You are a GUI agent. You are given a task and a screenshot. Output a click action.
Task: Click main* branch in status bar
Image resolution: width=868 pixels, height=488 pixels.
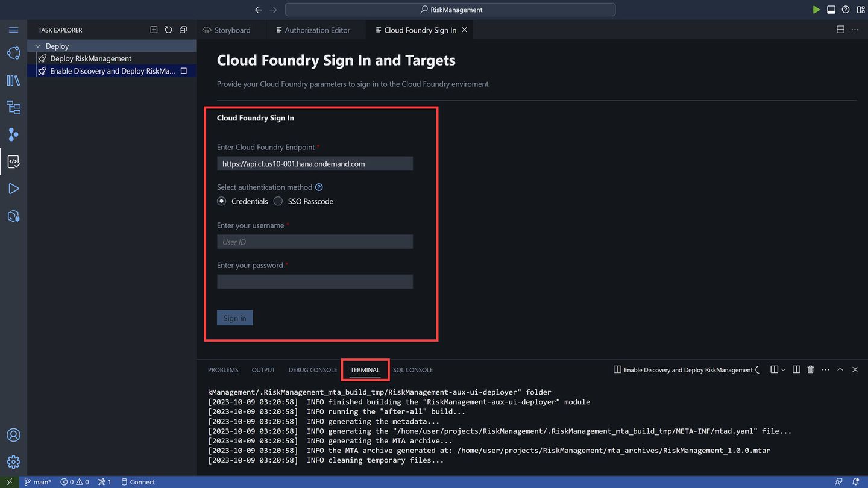pyautogui.click(x=38, y=482)
